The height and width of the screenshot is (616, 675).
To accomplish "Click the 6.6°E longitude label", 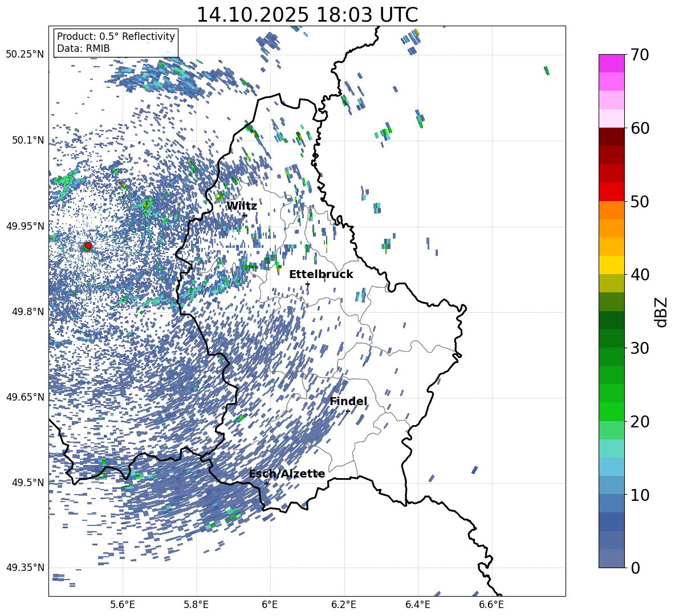I will pos(491,605).
